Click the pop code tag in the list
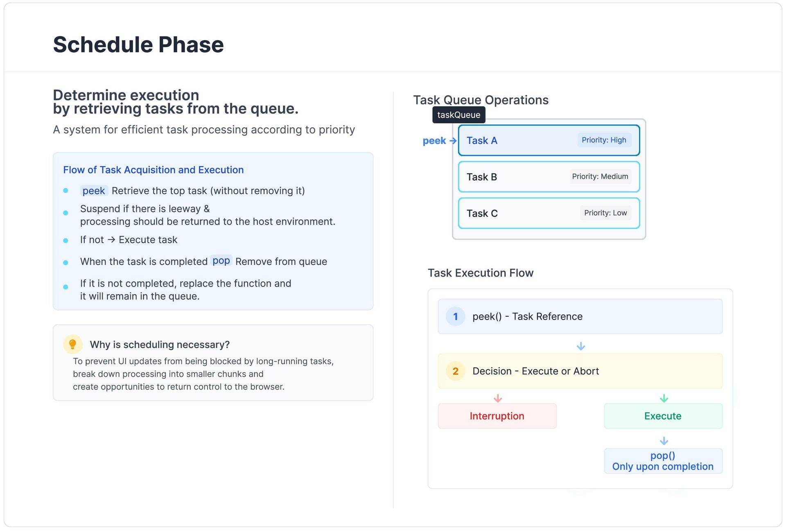This screenshot has width=786, height=532. pos(221,261)
